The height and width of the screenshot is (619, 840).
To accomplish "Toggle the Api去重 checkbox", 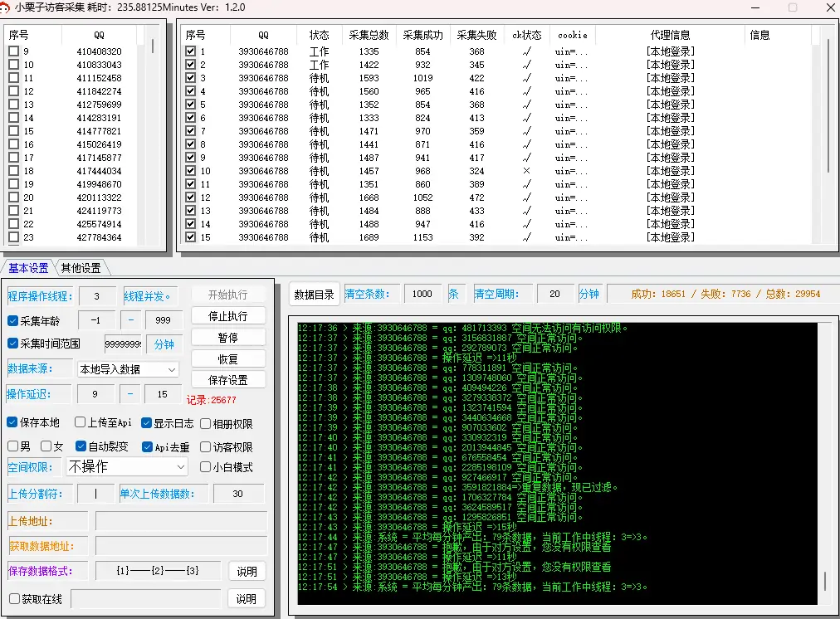I will (147, 446).
